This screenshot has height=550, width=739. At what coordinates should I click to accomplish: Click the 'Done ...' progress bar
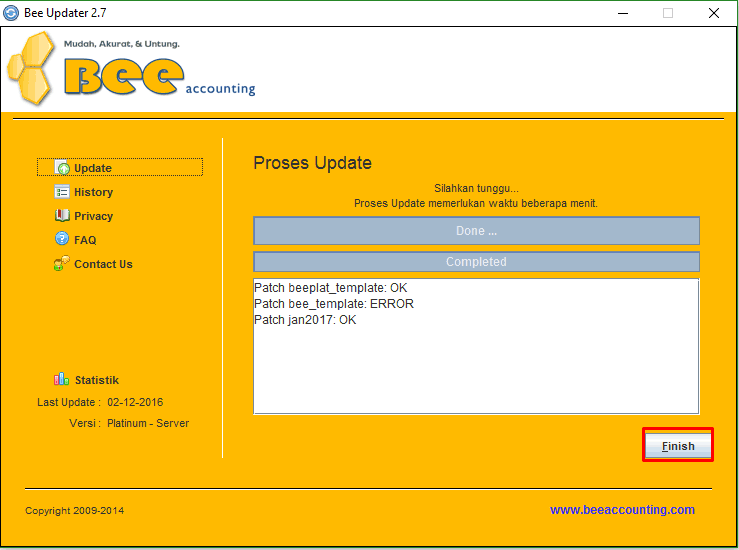pyautogui.click(x=476, y=230)
